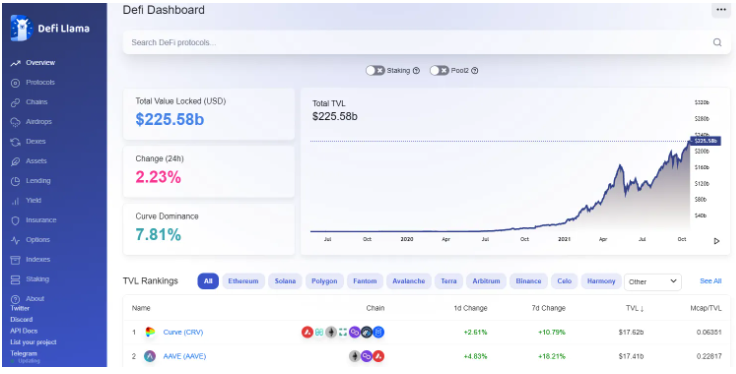Open the AAVE (AAVE) protocol link
The height and width of the screenshot is (374, 736).
tap(184, 356)
